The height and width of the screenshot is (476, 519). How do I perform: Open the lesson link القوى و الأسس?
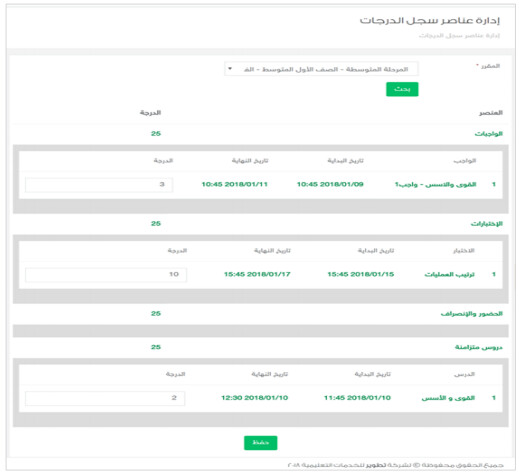[x=448, y=398]
